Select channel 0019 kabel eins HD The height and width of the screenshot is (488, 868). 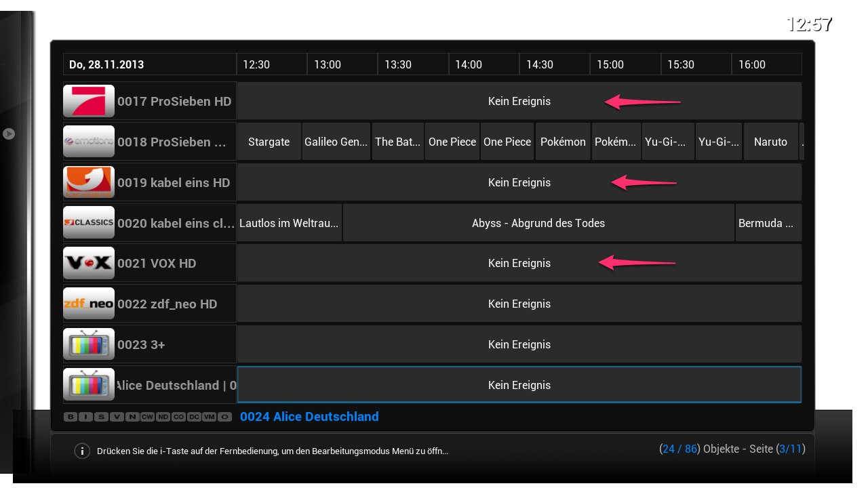149,182
